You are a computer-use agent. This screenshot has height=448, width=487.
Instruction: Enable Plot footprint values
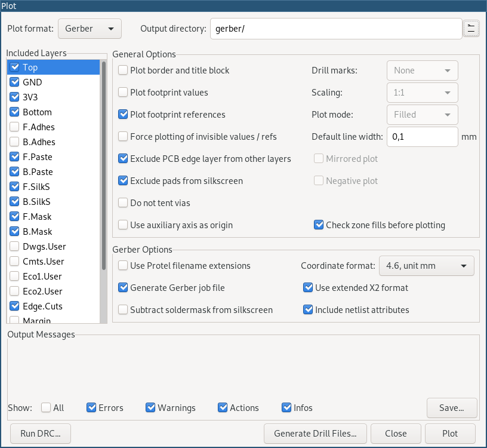coord(123,93)
